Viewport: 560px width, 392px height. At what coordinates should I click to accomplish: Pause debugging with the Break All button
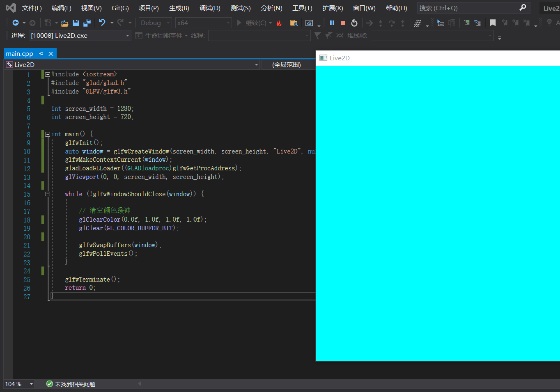332,23
